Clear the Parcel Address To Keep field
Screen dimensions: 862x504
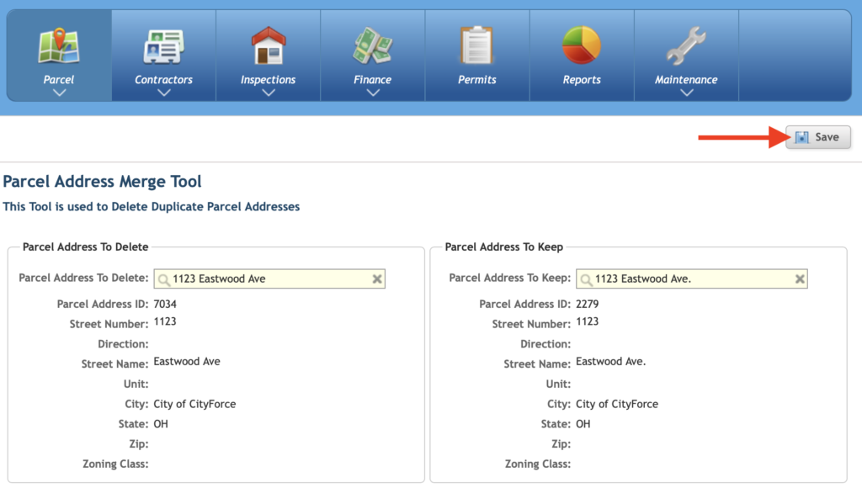coord(800,279)
